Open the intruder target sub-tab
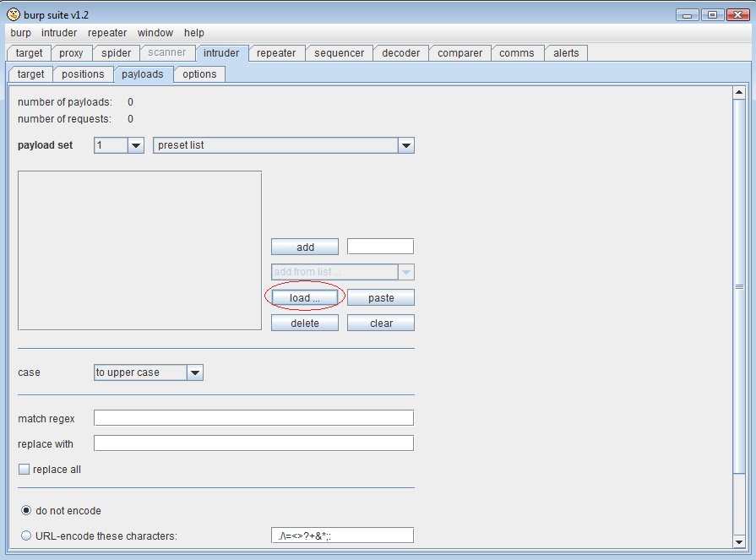Image resolution: width=756 pixels, height=560 pixels. (30, 74)
